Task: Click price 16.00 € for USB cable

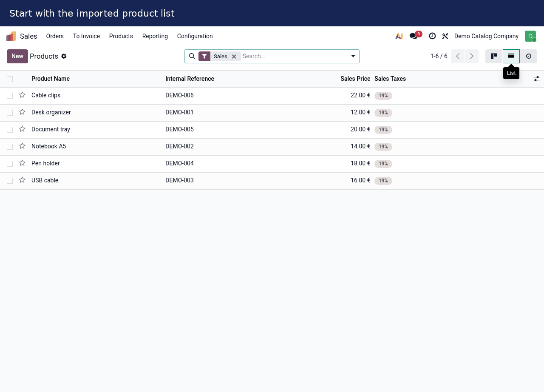Action: tap(360, 180)
